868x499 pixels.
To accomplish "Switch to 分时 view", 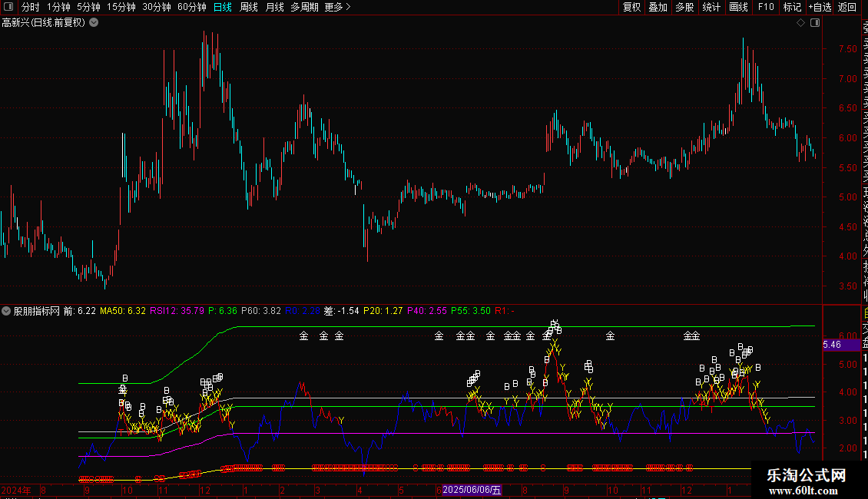I will click(x=31, y=7).
